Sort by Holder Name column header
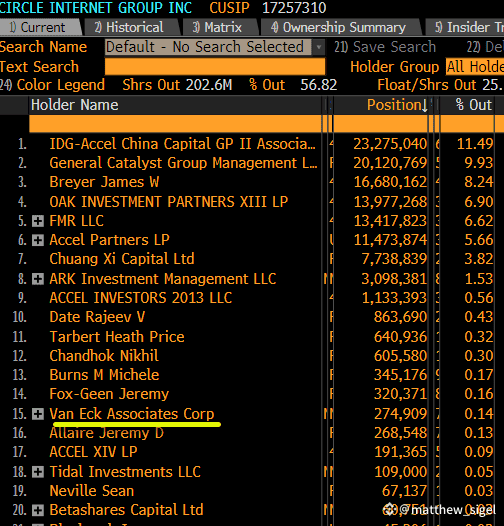 click(x=74, y=105)
